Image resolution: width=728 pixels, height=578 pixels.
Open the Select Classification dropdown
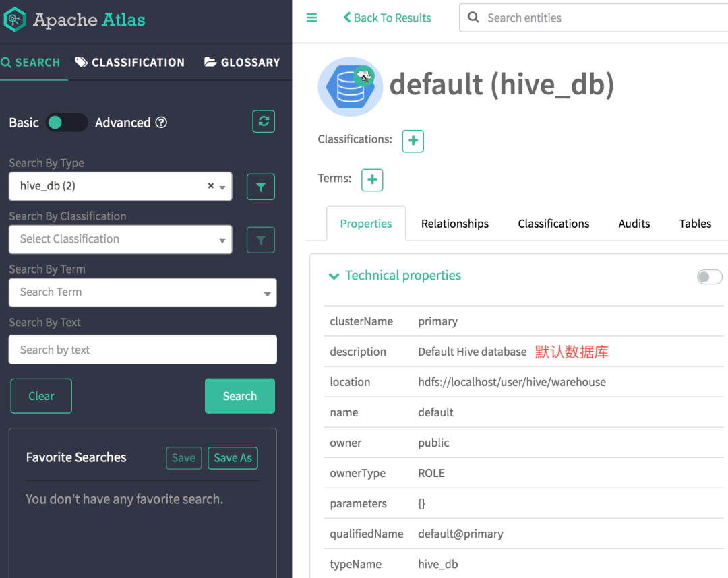[x=120, y=239]
